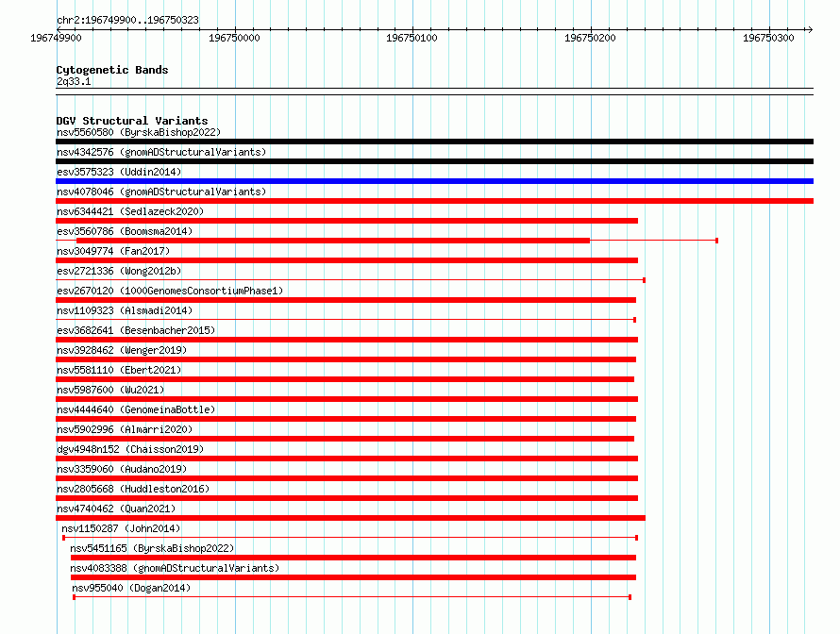Open variant nsv955040 (Dogan2014)
Screen dimensions: 840x634
click(x=131, y=588)
